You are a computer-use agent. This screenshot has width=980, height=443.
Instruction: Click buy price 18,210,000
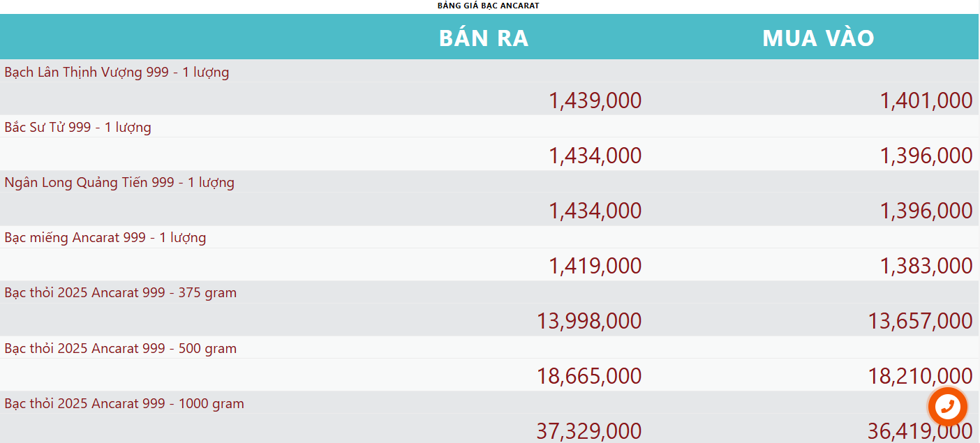[920, 376]
